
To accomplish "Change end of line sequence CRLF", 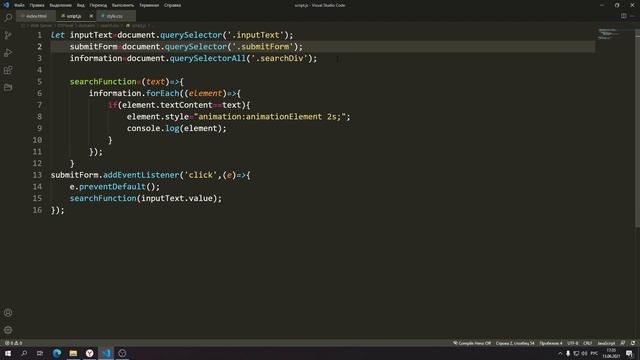I will point(587,343).
